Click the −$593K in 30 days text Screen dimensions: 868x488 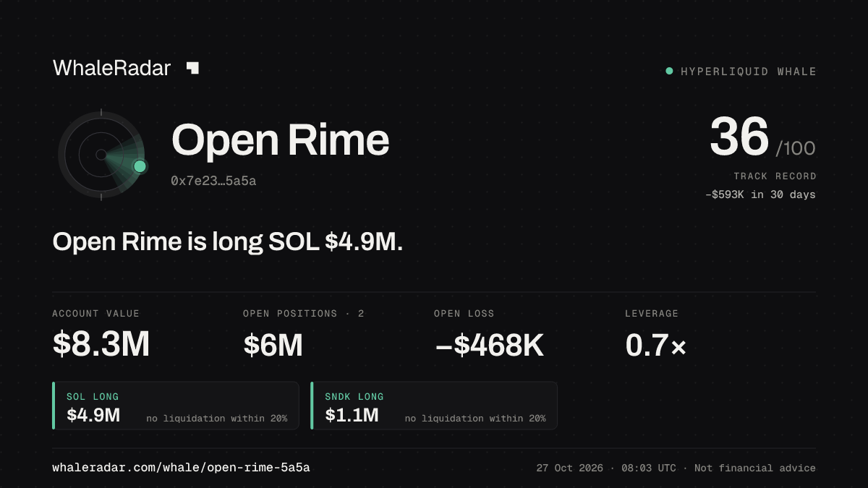pos(760,194)
